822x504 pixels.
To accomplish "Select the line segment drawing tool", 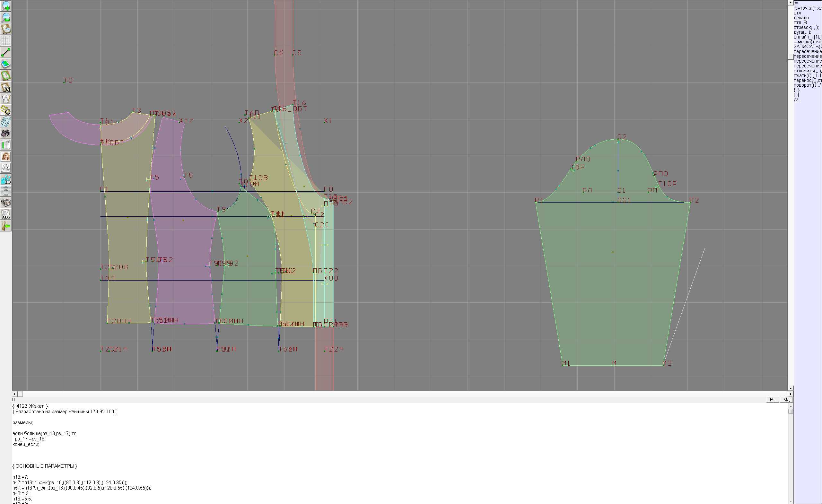I will coord(6,52).
